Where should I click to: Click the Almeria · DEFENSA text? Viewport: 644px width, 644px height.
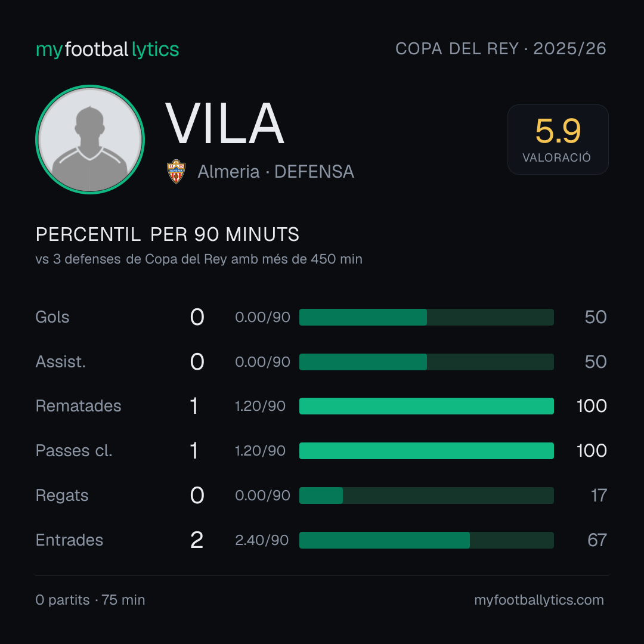tap(275, 172)
